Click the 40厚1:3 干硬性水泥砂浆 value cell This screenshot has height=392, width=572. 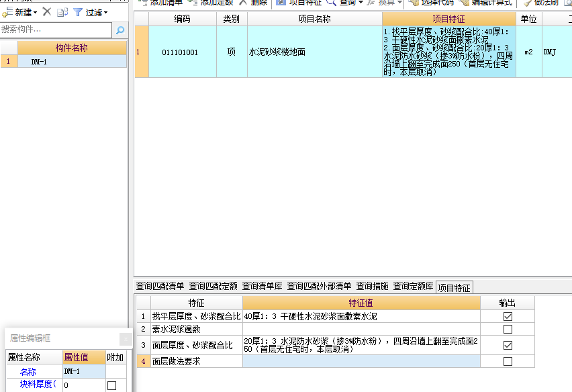tap(361, 317)
